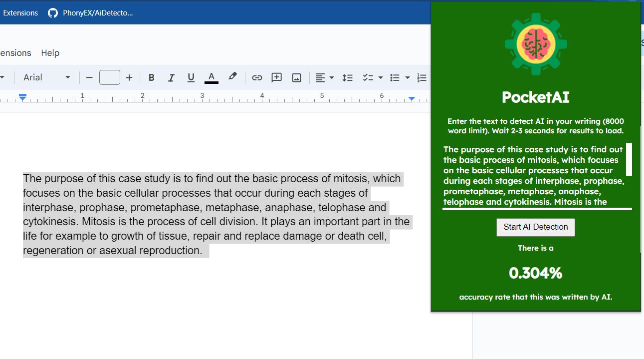Toggle underline formatting

tap(191, 77)
